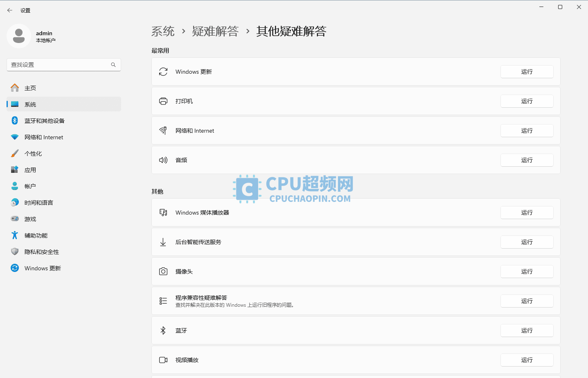Select the 游戏 gamepad icon in sidebar
588x378 pixels.
[x=14, y=219]
